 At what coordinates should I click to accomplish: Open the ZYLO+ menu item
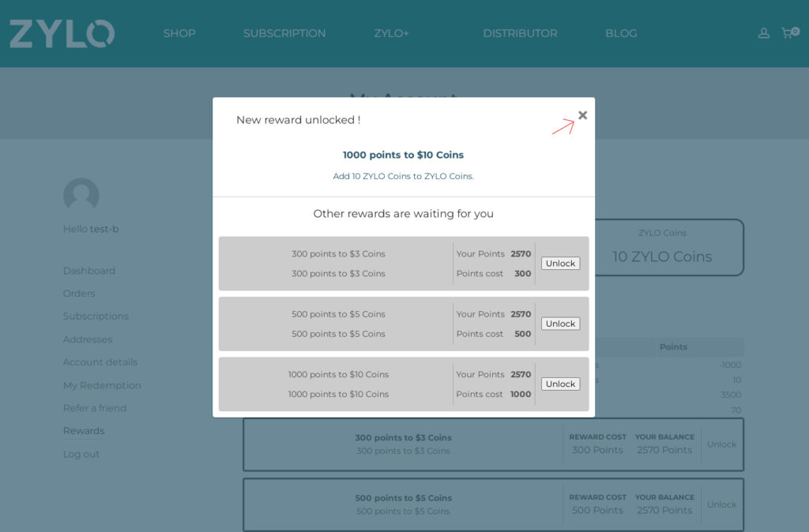pos(392,33)
